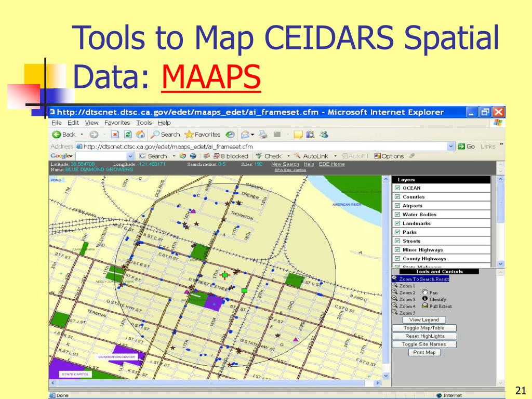This screenshot has width=532, height=399.
Task: Open the Tools menu
Action: [x=144, y=123]
